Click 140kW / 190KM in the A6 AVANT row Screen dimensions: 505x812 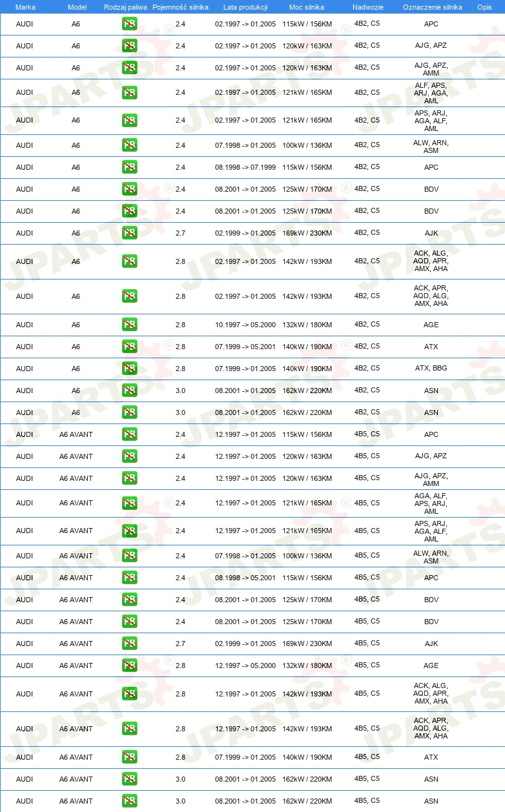(x=307, y=757)
